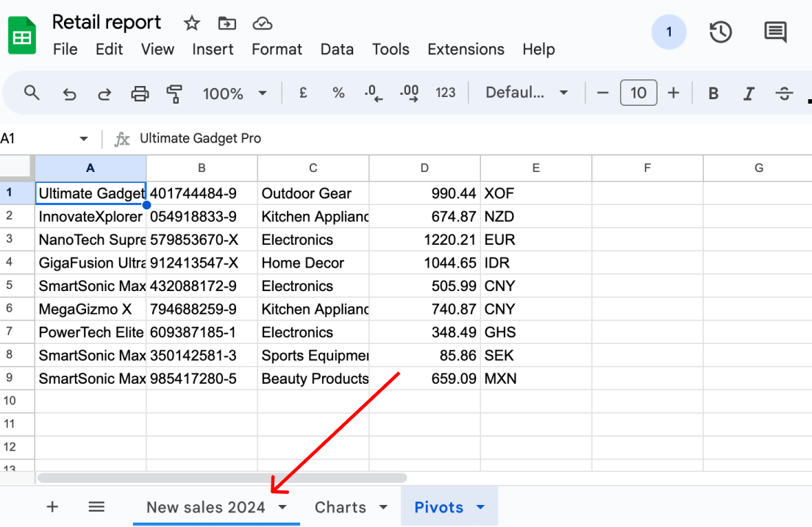
Task: Expand the name box dropdown arrow
Action: click(x=83, y=139)
